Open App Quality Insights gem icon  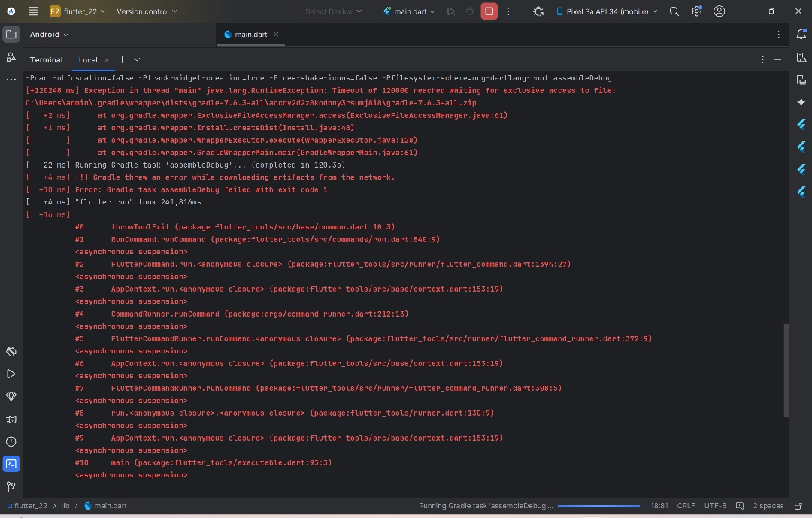point(11,396)
